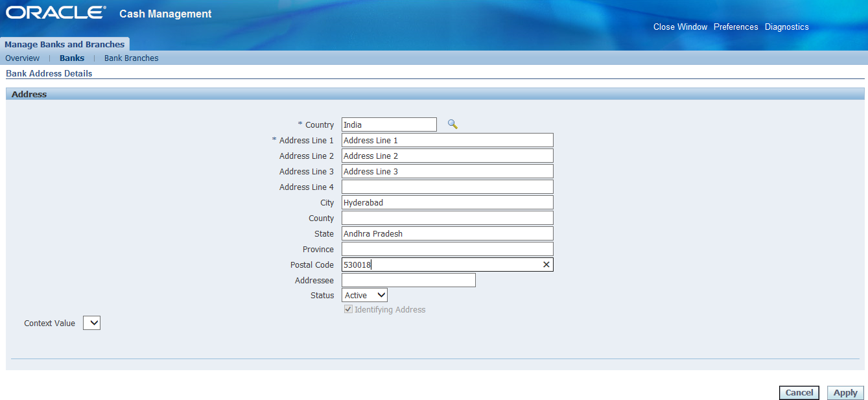Click the Close Window link
The height and width of the screenshot is (400, 868).
pos(680,27)
